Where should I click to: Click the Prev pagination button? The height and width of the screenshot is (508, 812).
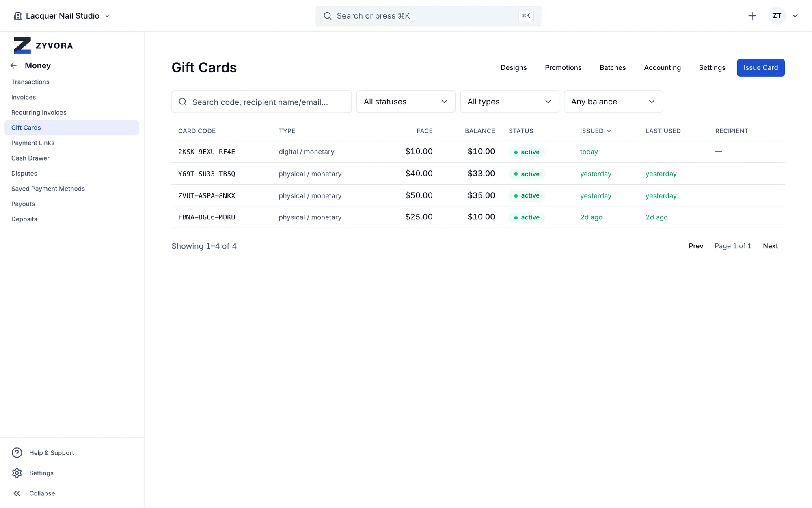696,246
